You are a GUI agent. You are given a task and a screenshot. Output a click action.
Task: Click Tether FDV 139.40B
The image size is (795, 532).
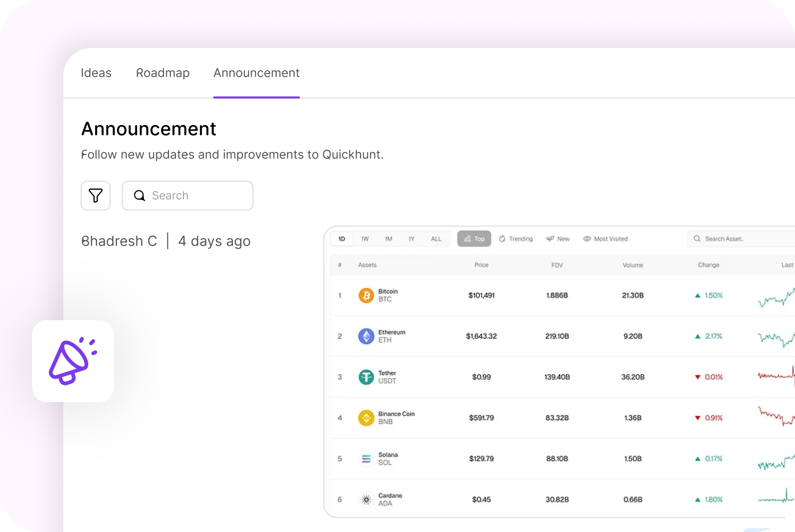tap(557, 377)
